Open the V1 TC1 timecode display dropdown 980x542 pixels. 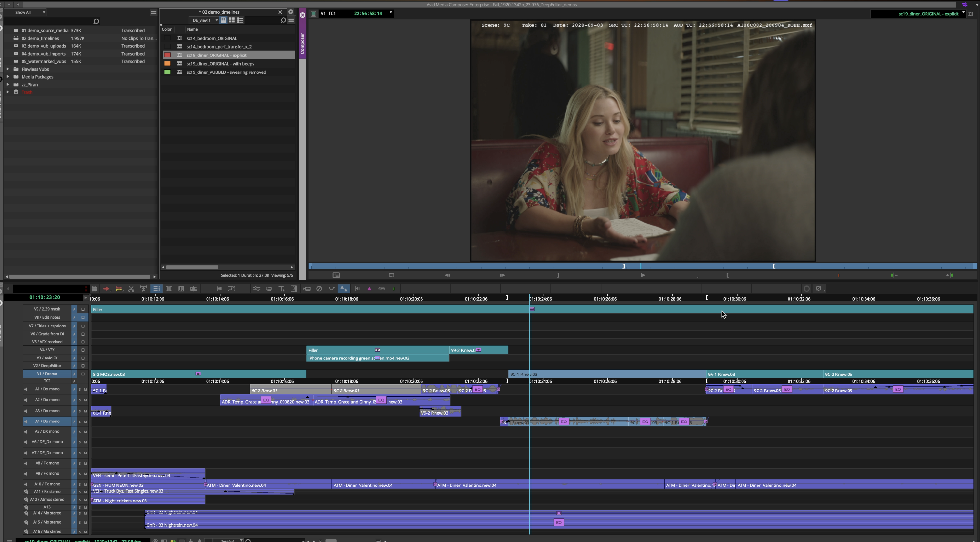pos(390,13)
